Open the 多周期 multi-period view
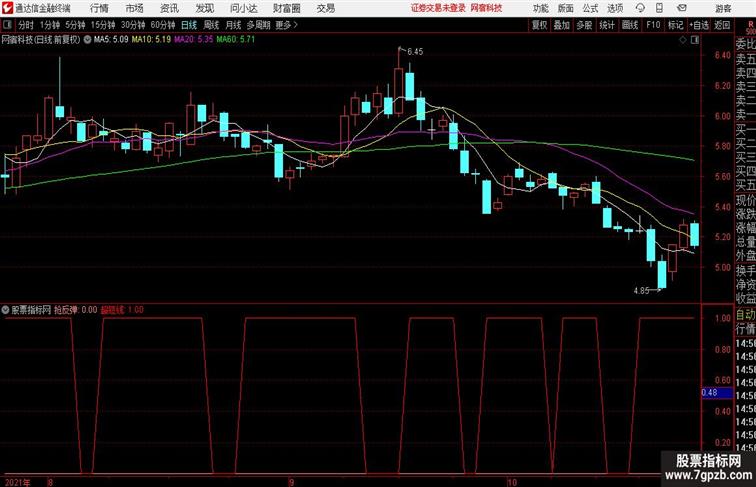The width and height of the screenshot is (756, 487). coord(258,25)
